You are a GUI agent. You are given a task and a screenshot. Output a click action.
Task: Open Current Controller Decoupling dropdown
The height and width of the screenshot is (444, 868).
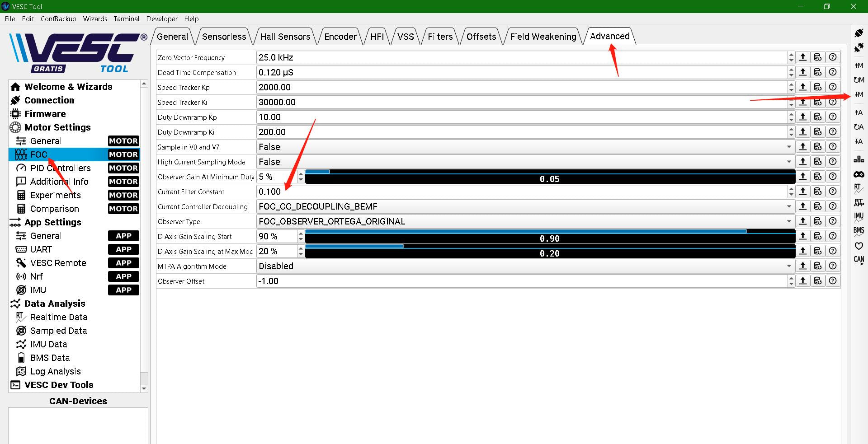[524, 206]
